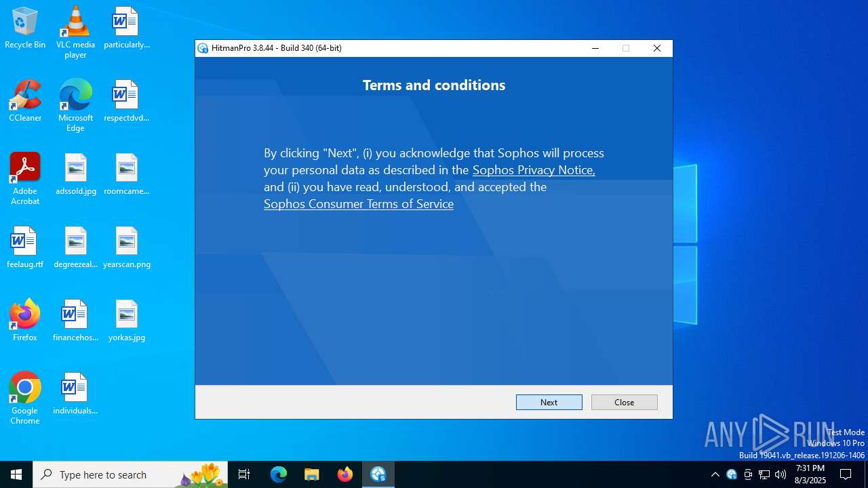Select the financehos... document icon
The height and width of the screenshot is (488, 868).
tap(75, 321)
